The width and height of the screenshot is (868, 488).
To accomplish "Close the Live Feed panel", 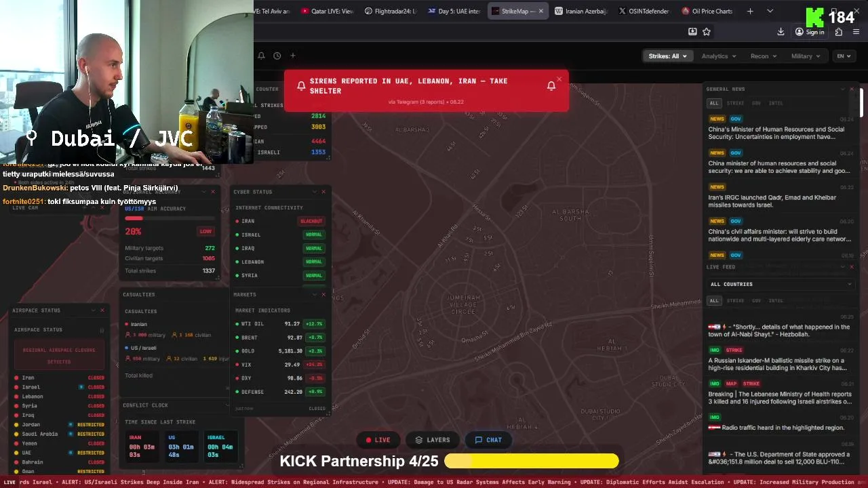I will (852, 267).
